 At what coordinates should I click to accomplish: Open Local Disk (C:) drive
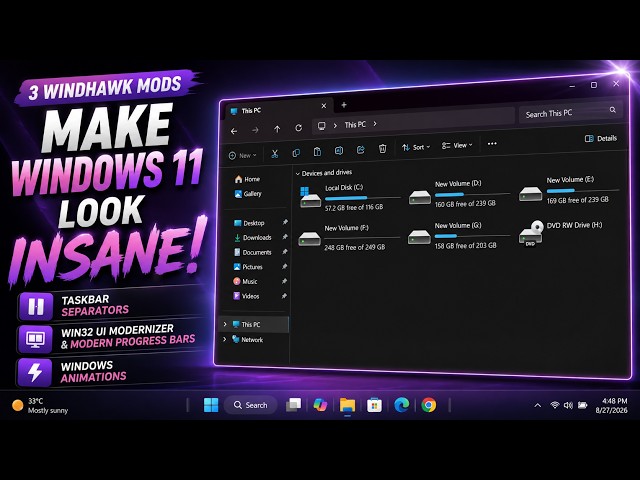pyautogui.click(x=350, y=198)
